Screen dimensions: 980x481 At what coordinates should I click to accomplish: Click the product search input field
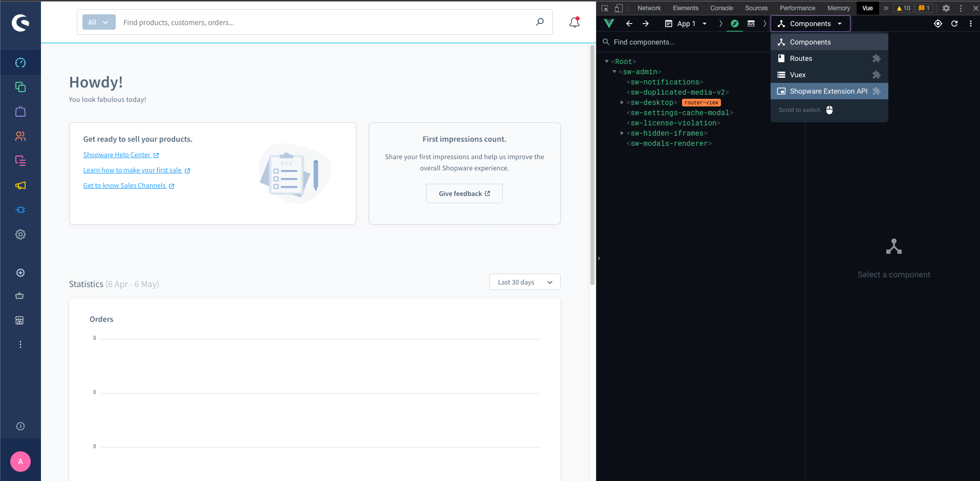point(256,22)
